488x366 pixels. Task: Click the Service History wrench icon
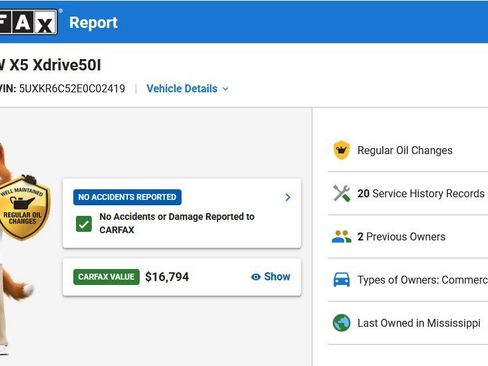point(341,193)
